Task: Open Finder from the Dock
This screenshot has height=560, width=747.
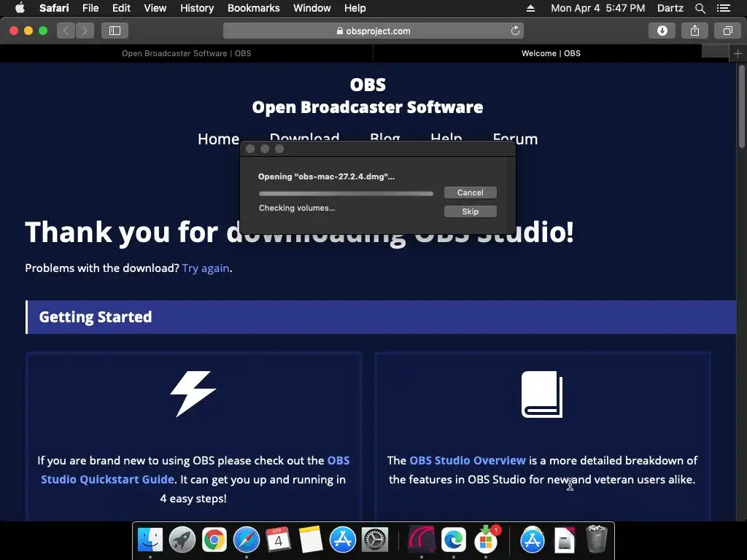Action: 150,540
